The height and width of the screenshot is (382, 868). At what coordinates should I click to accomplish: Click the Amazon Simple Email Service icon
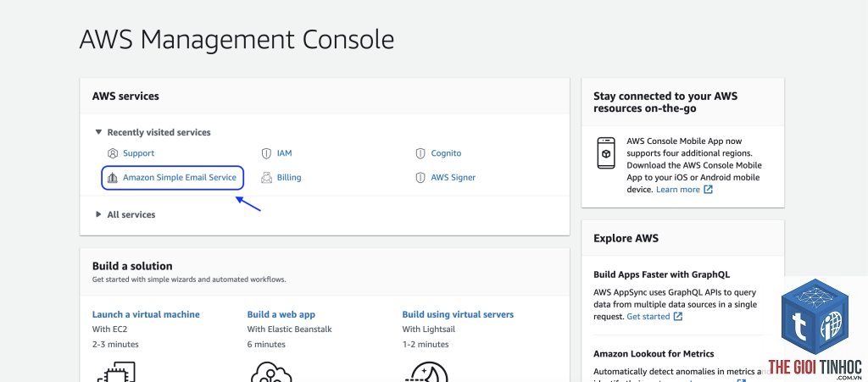(113, 178)
